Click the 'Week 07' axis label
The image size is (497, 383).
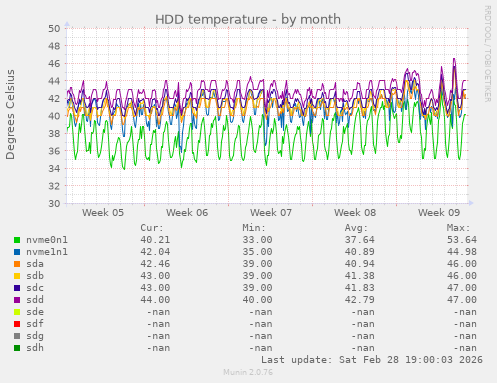(x=271, y=212)
